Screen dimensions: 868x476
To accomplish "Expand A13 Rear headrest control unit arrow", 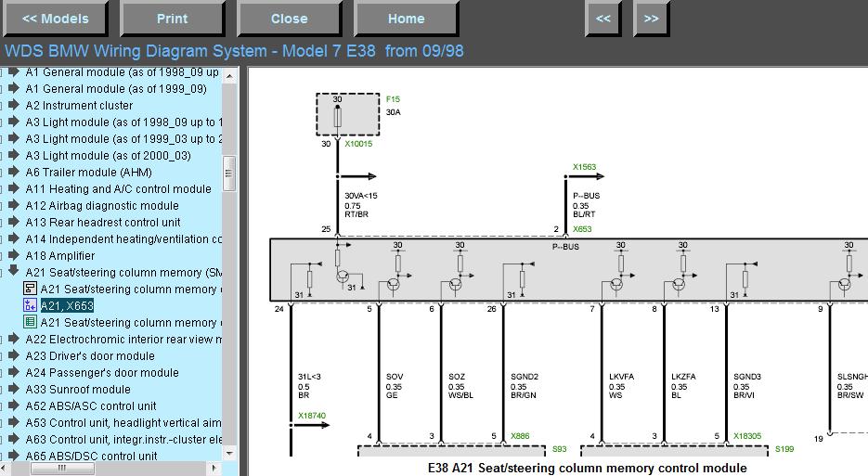I will tap(14, 222).
